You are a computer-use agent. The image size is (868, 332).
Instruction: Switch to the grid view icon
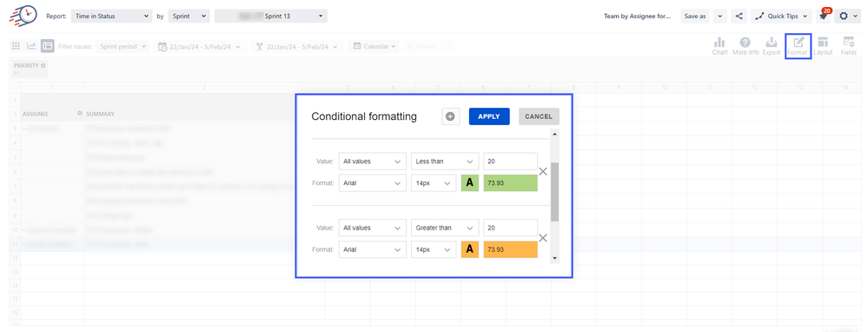coord(16,46)
